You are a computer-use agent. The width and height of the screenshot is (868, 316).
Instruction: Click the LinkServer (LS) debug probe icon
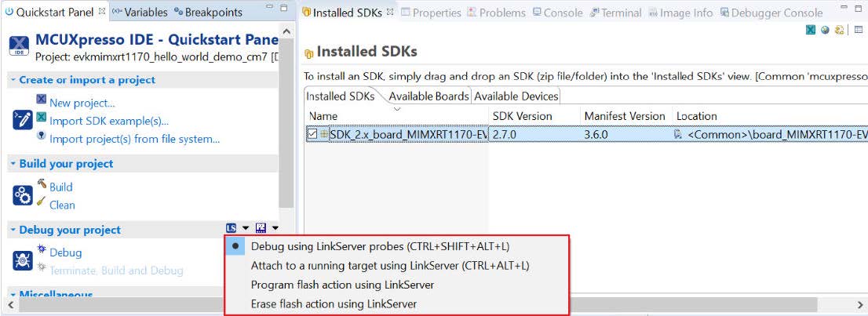tap(231, 228)
